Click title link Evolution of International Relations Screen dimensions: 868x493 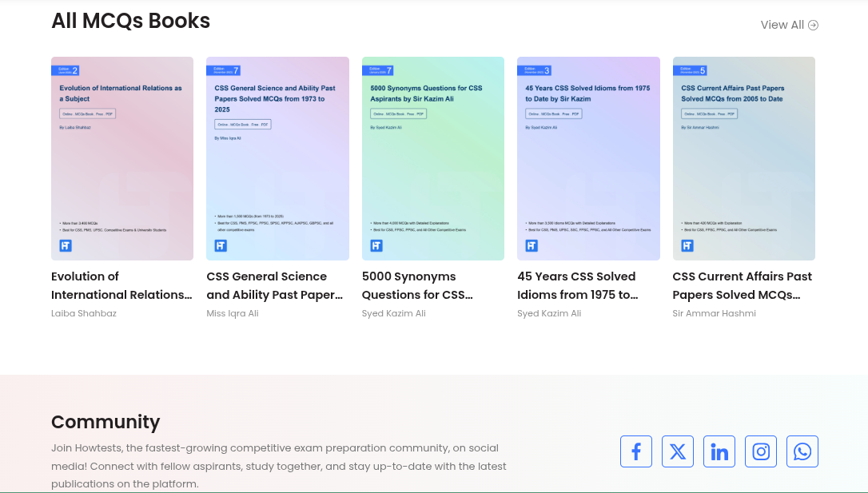pos(121,285)
